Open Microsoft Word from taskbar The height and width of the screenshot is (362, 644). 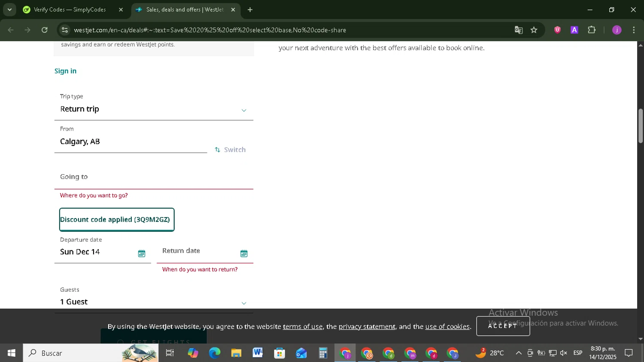pyautogui.click(x=258, y=353)
